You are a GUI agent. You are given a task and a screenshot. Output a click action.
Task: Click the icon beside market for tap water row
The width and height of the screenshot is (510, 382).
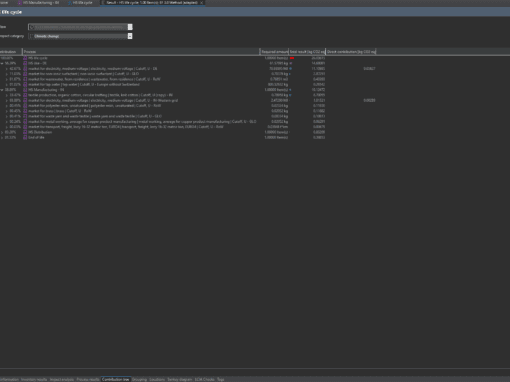click(25, 84)
